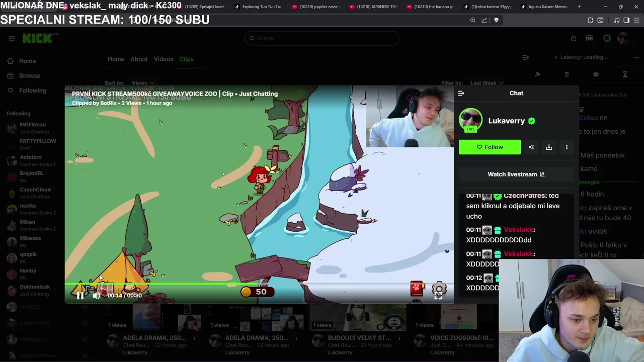Open Astatoro in the Following list

tap(33, 160)
